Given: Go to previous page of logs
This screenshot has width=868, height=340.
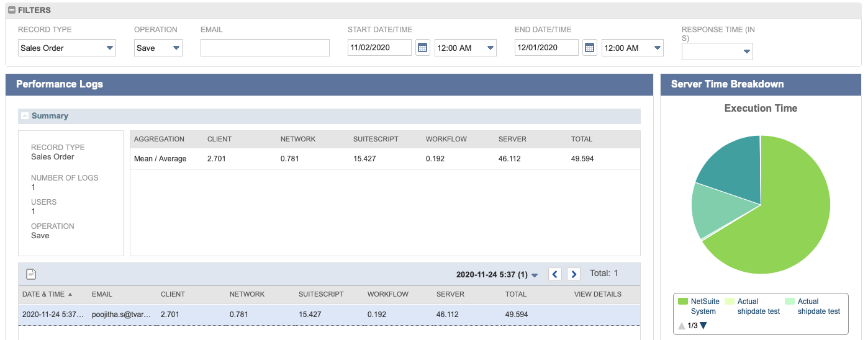Looking at the screenshot, I should pyautogui.click(x=556, y=274).
